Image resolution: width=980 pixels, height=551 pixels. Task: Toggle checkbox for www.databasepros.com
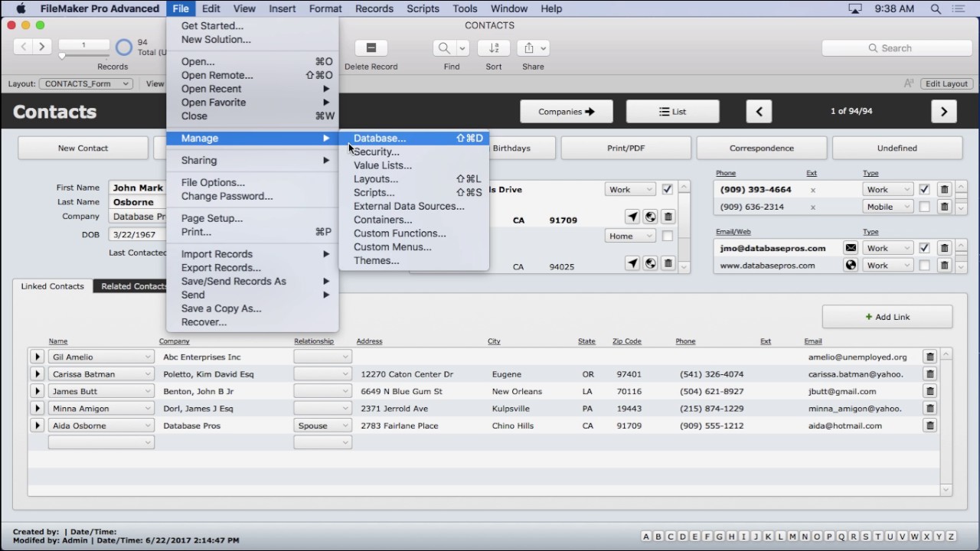pyautogui.click(x=925, y=266)
